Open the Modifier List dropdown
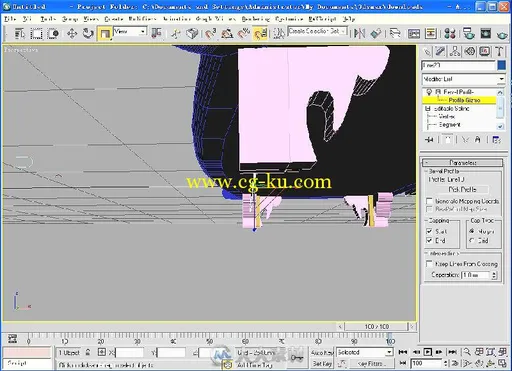Viewport: 512px width, 371px height. tap(463, 79)
